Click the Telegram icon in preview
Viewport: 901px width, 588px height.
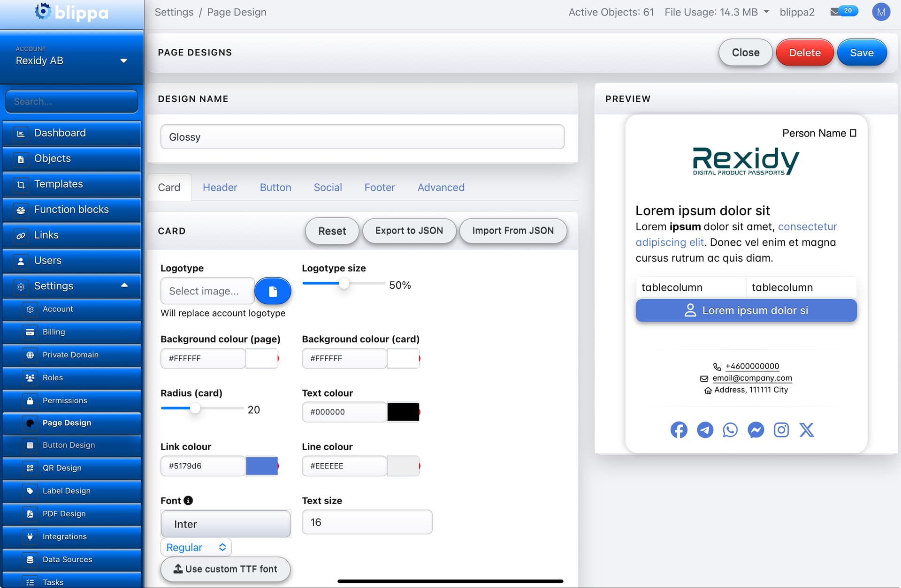705,430
